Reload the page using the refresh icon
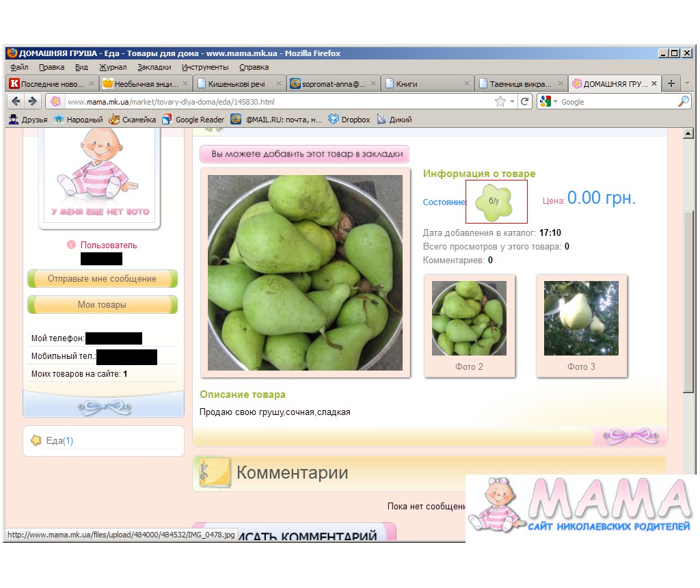The image size is (700, 588). point(525,101)
